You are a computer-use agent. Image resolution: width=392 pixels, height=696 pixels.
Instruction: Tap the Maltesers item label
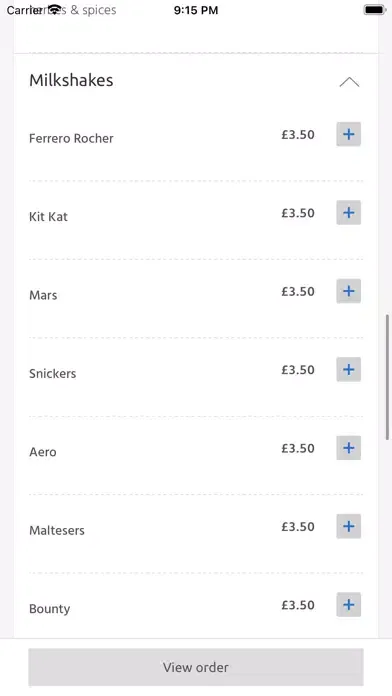(x=57, y=530)
